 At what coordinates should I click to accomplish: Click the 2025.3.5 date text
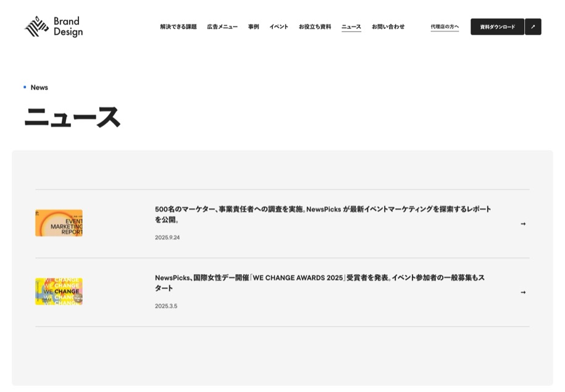(166, 306)
